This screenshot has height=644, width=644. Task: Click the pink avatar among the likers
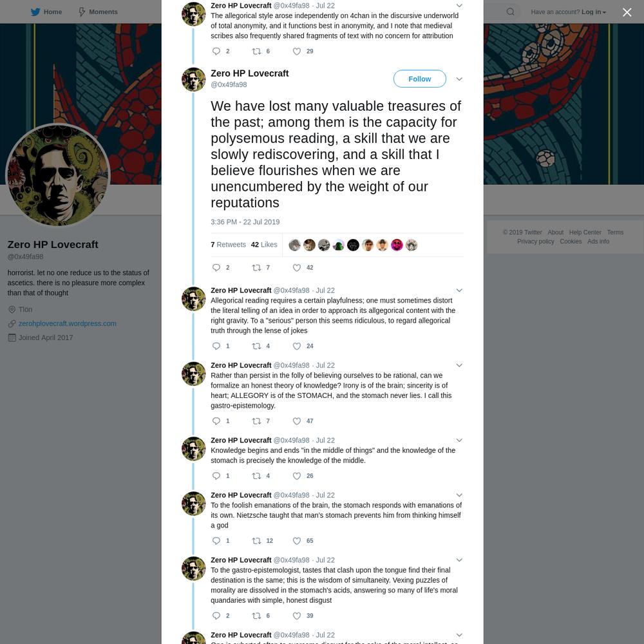point(397,245)
